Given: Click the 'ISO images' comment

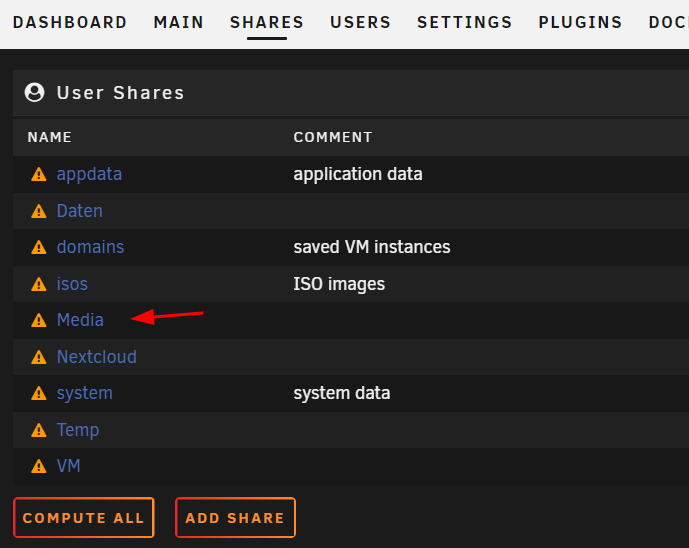Looking at the screenshot, I should (339, 284).
